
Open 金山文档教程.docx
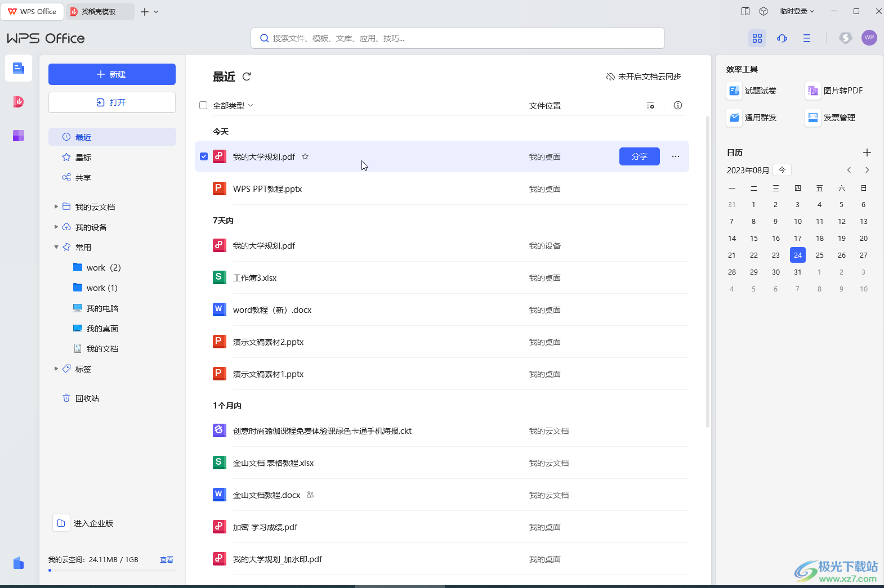(x=442, y=495)
